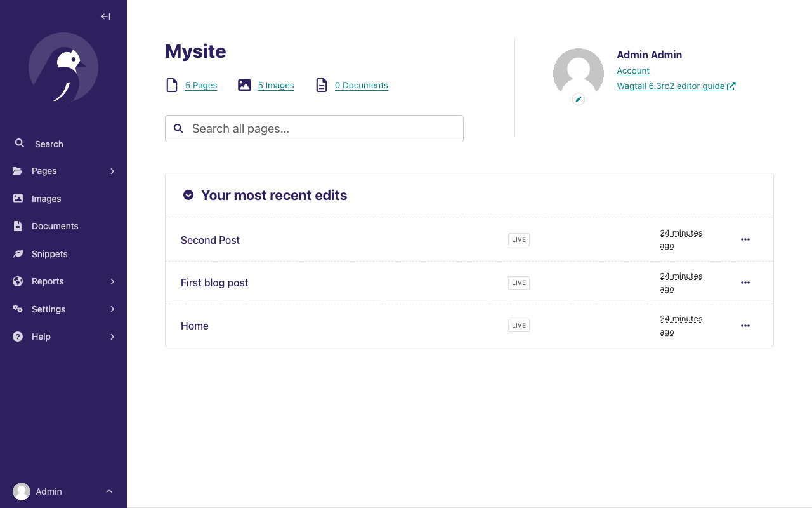812x508 pixels.
Task: Click the Documents sidebar icon
Action: [x=18, y=226]
